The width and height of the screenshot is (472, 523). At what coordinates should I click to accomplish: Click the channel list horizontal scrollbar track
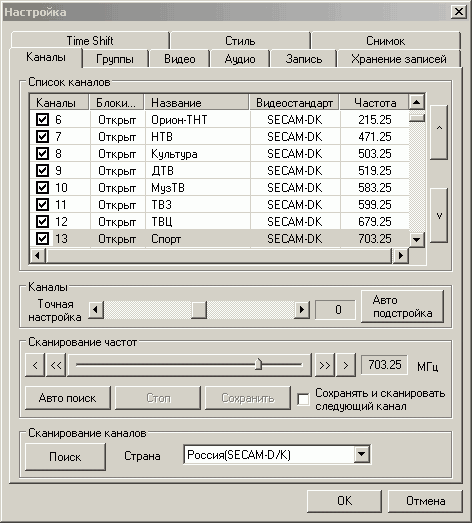pyautogui.click(x=219, y=256)
